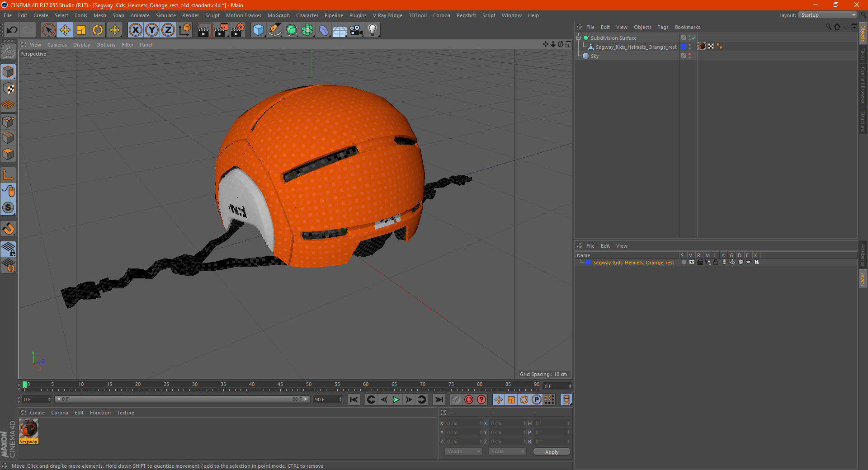Open the Redshift menu

click(466, 15)
